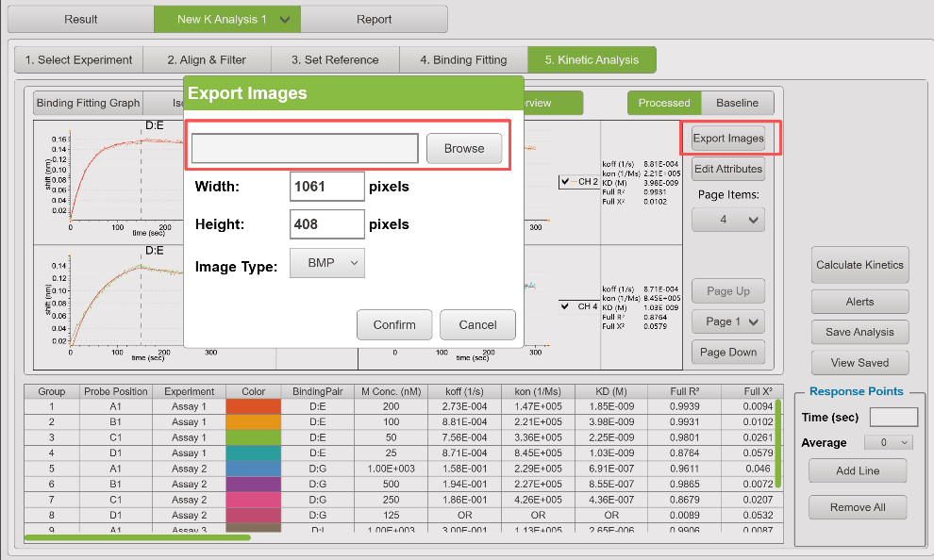
Task: Confirm the image export
Action: (x=394, y=325)
